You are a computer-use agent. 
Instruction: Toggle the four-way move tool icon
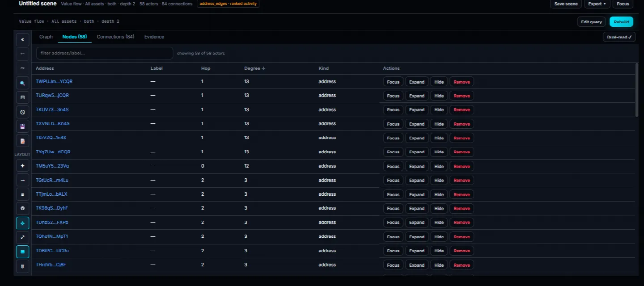tap(23, 223)
